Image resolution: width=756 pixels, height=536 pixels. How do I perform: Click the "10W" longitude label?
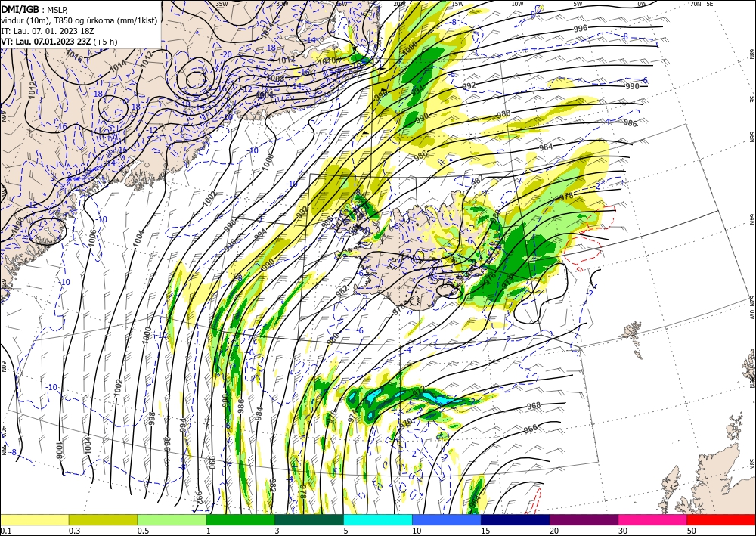point(517,4)
